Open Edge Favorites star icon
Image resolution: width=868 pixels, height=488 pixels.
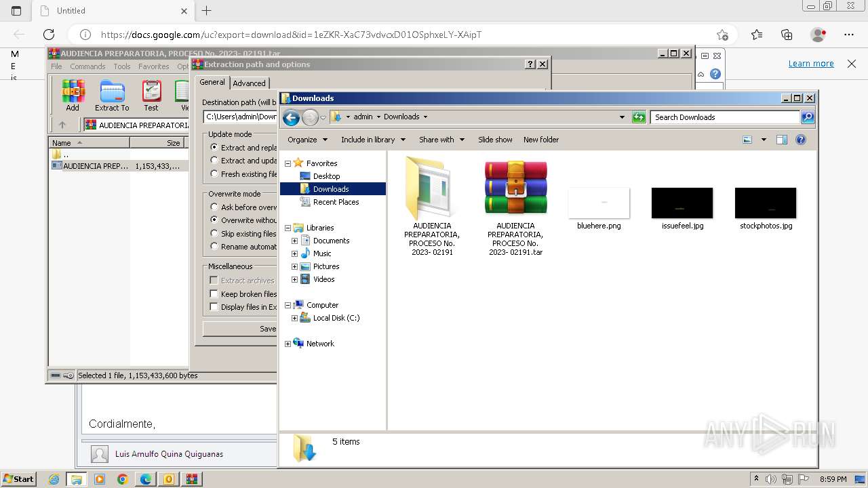[x=757, y=35]
